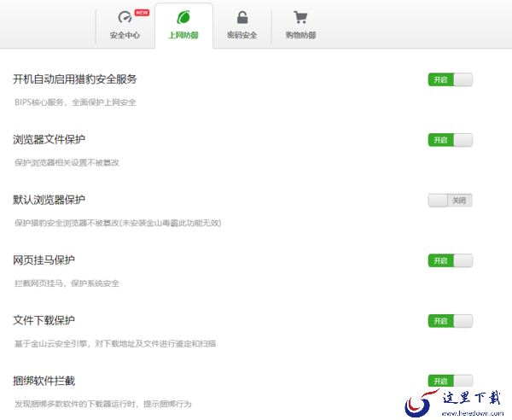Click the 捆绑软件拦截 heading
Image resolution: width=512 pixels, height=420 pixels.
[44, 381]
